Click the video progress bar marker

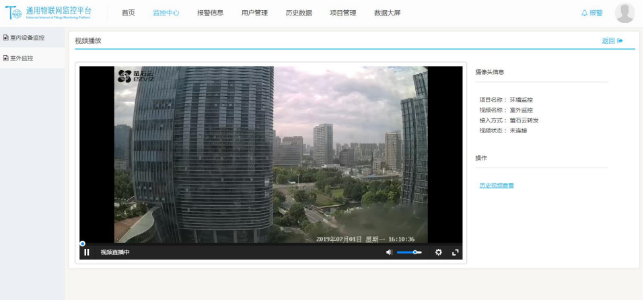tap(82, 243)
